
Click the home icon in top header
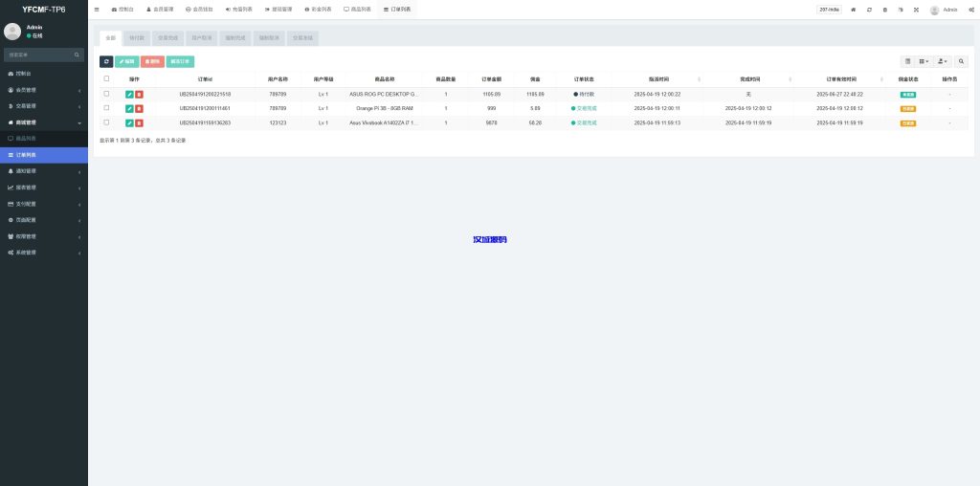tap(853, 10)
